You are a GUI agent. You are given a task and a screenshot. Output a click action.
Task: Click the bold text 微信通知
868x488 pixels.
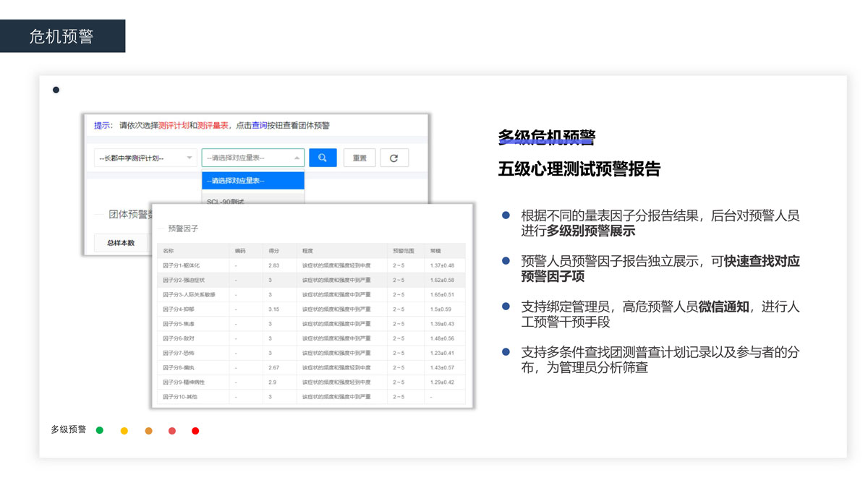click(x=724, y=307)
